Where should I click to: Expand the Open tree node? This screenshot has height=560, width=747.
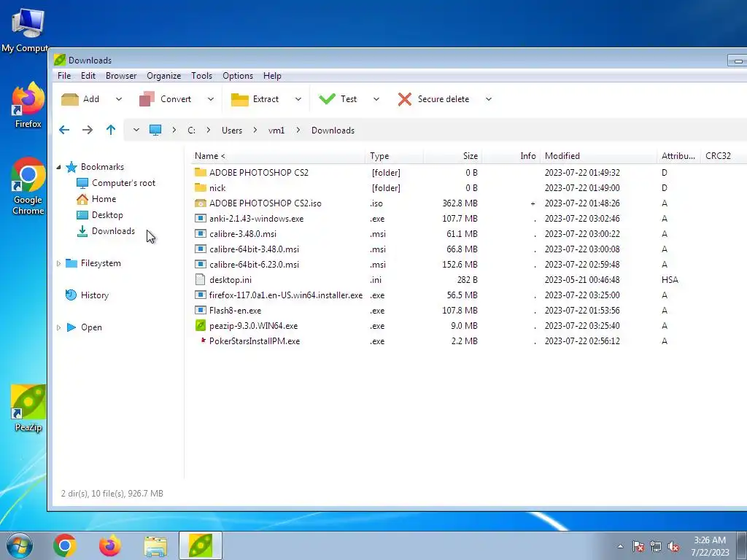click(58, 327)
